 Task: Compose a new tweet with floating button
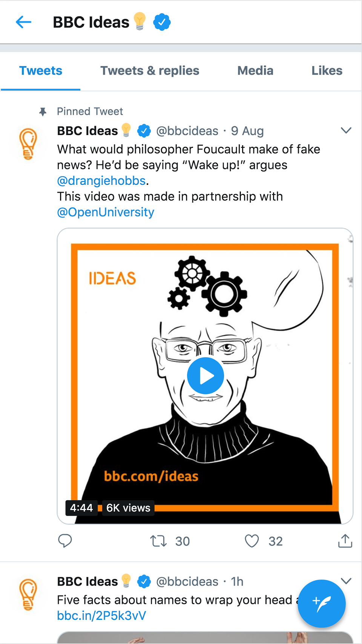tap(321, 603)
